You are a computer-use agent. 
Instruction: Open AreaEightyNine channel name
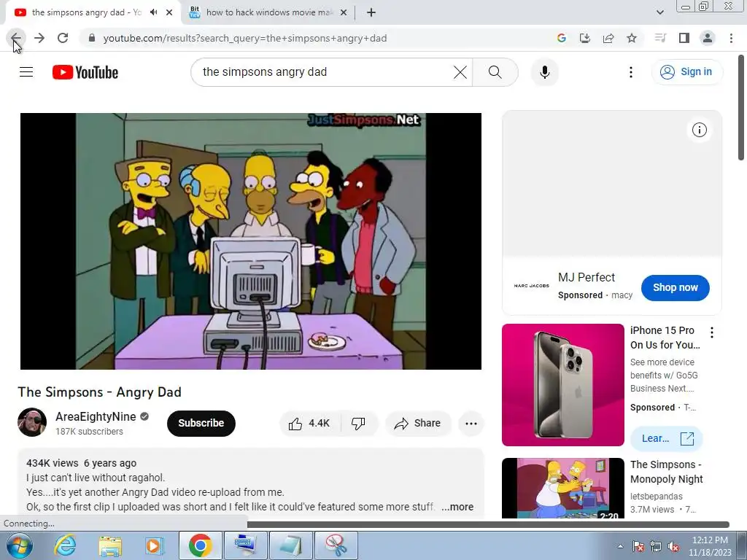(96, 416)
